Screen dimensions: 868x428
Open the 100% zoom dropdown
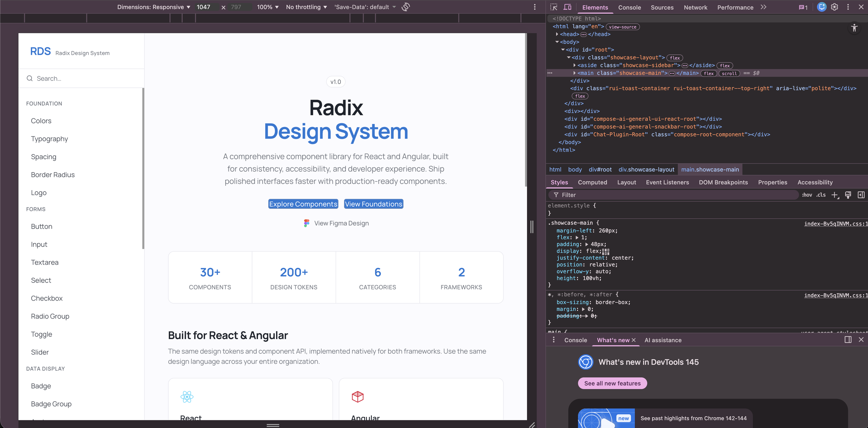268,7
